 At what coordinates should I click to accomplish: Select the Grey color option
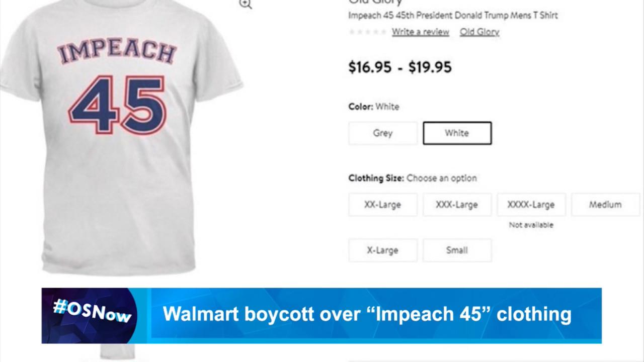(x=382, y=133)
